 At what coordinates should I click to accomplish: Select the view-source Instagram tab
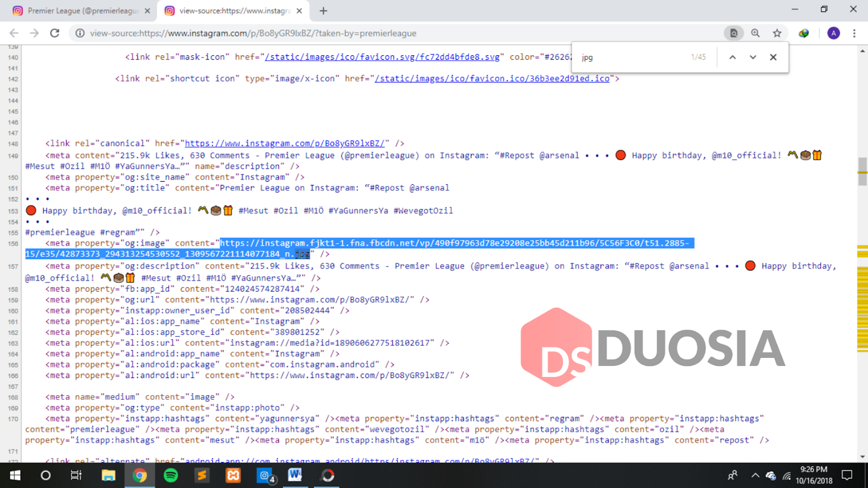click(x=233, y=11)
